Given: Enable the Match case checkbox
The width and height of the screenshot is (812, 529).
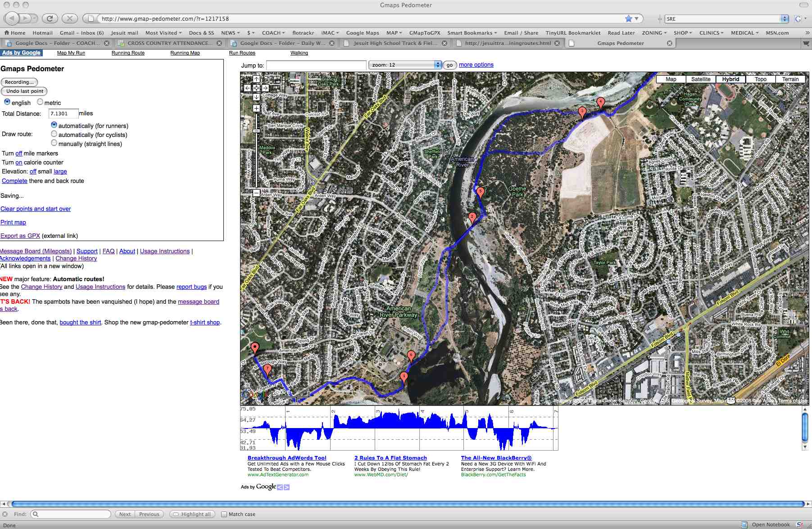Looking at the screenshot, I should pyautogui.click(x=224, y=514).
